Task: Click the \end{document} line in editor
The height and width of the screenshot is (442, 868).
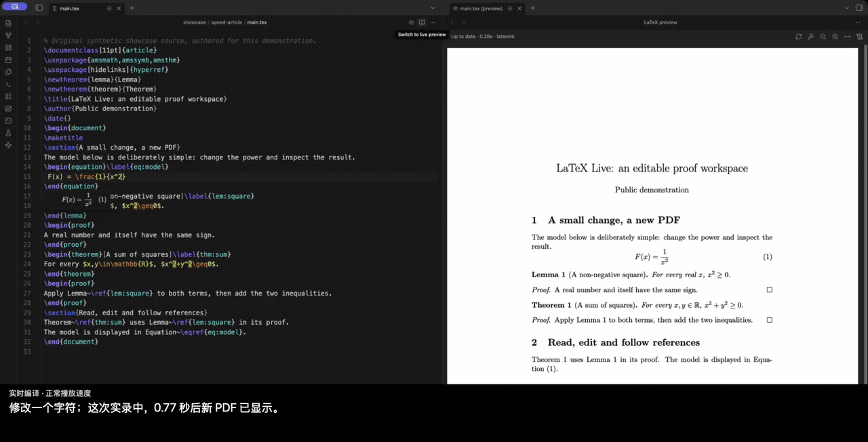Action: (71, 342)
